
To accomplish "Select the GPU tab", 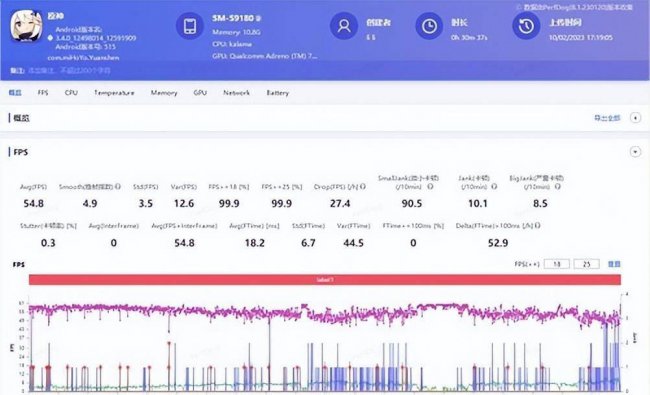I will [x=200, y=92].
